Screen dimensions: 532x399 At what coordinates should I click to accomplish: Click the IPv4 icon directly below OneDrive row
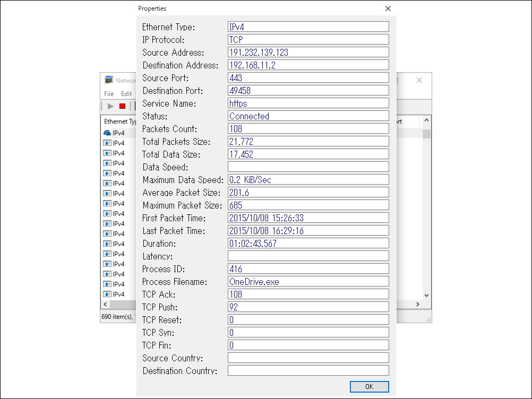107,143
